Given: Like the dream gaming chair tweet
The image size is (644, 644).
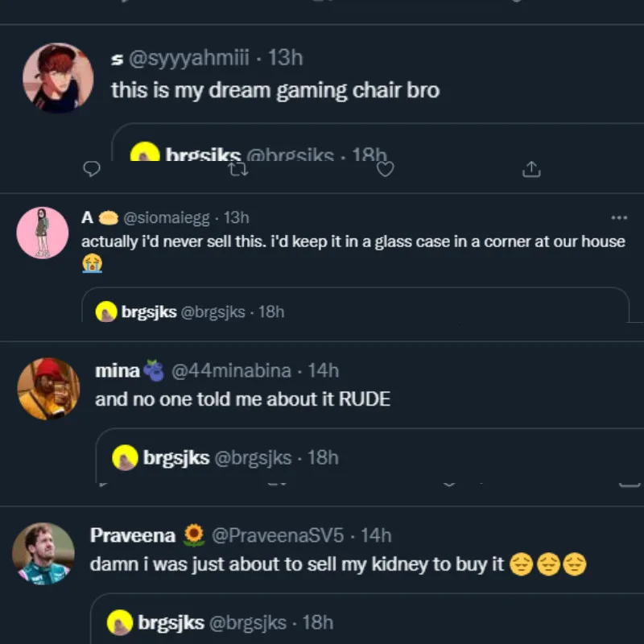Looking at the screenshot, I should tap(386, 169).
